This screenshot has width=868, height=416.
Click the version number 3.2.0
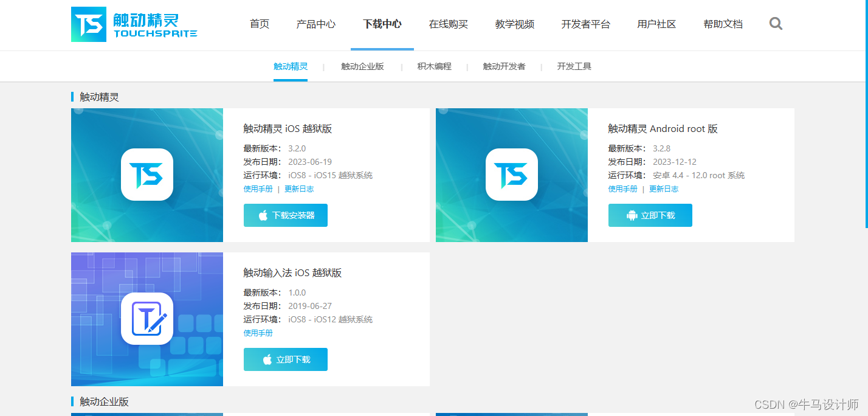click(x=297, y=148)
